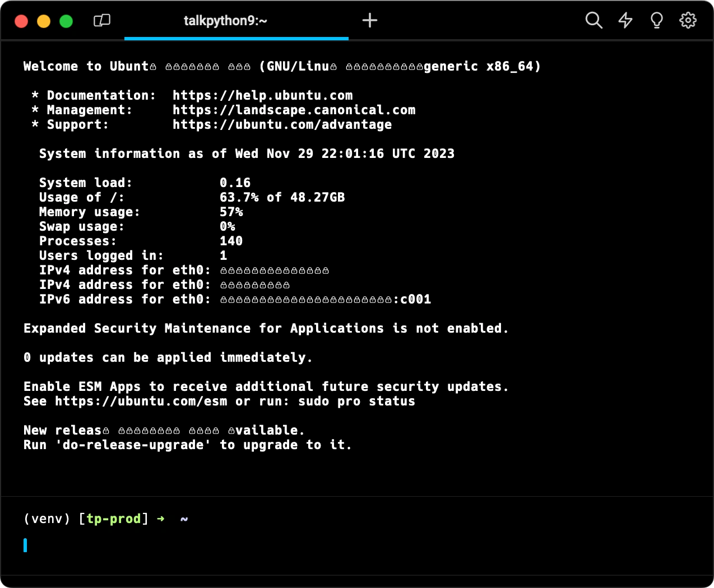Open settings via the gear icon
Viewport: 714px width, 588px height.
(x=688, y=21)
